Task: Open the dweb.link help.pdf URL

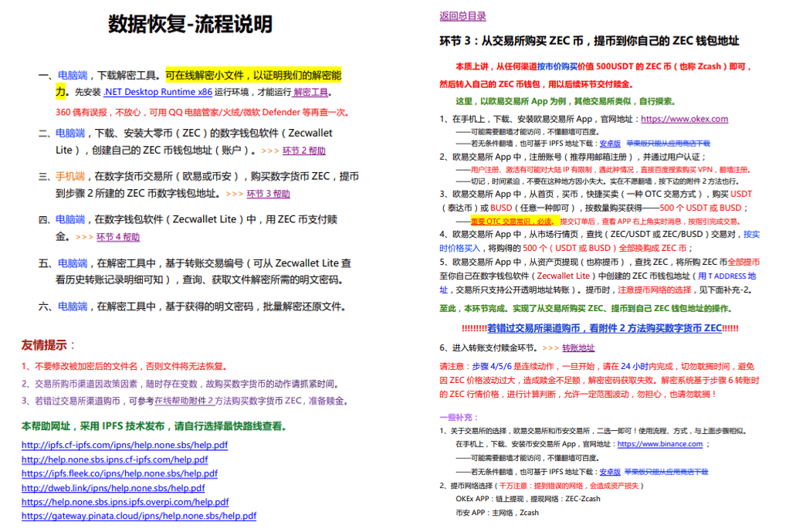Action: coord(113,488)
